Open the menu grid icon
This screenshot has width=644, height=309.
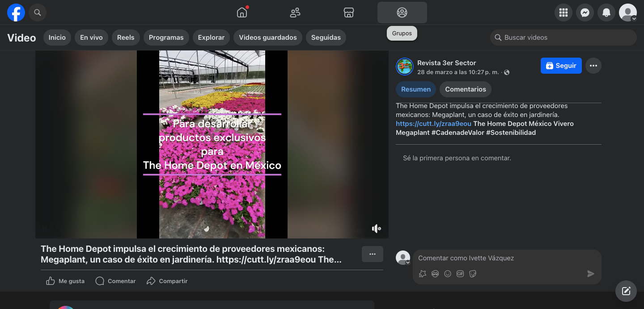(563, 13)
